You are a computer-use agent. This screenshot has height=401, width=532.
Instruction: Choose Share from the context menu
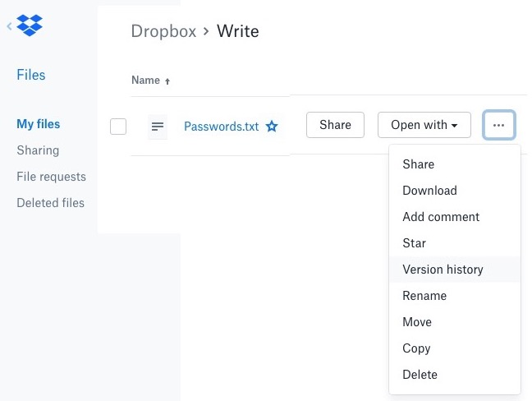(455, 164)
